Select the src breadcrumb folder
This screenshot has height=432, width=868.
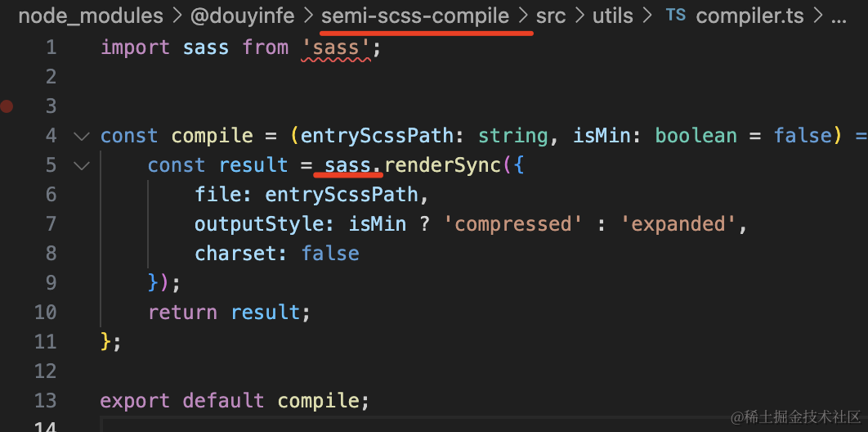point(551,16)
